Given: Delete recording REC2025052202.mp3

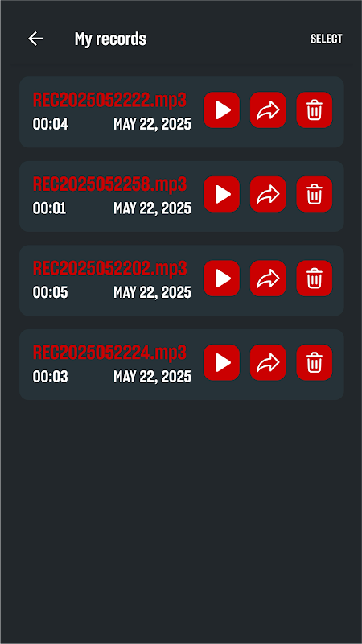Looking at the screenshot, I should (315, 279).
